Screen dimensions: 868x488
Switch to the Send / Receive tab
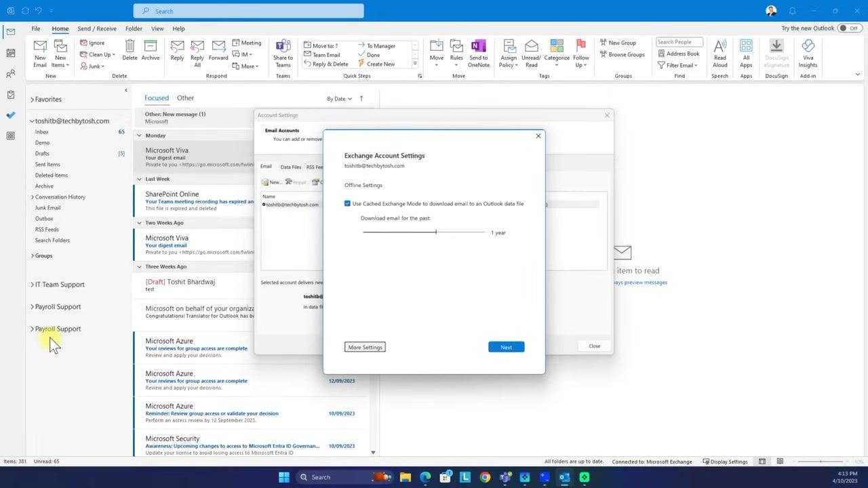point(97,28)
